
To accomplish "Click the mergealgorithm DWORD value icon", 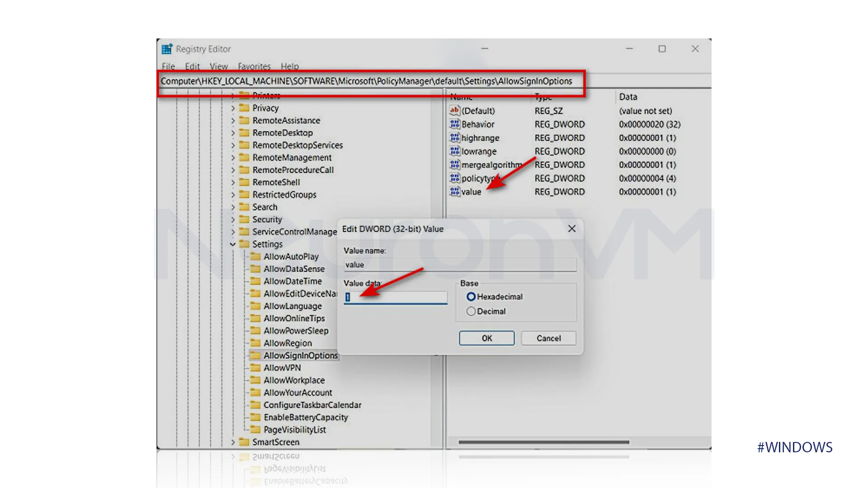I will click(x=454, y=164).
